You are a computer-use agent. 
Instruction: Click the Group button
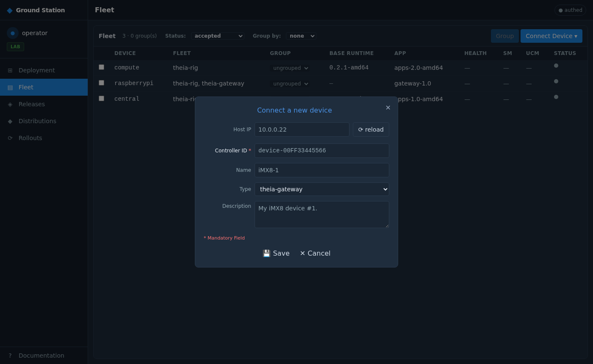(x=505, y=36)
